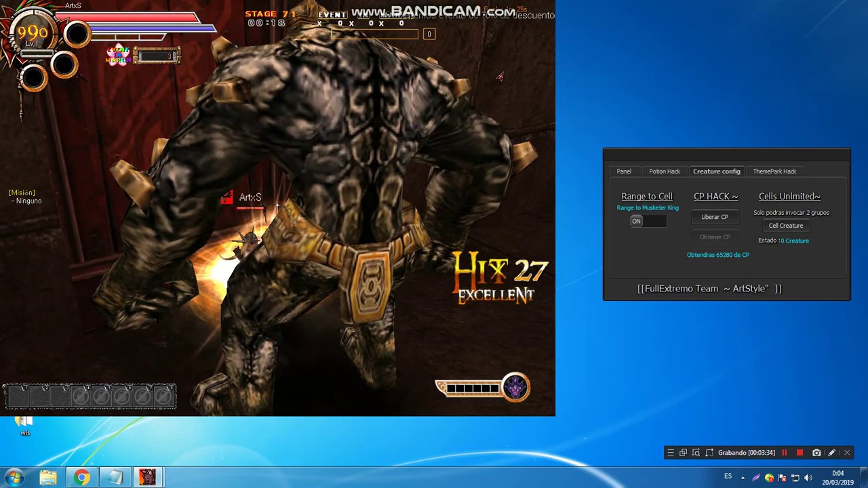868x488 pixels.
Task: Click the Show Desktop strip
Action: point(864,478)
